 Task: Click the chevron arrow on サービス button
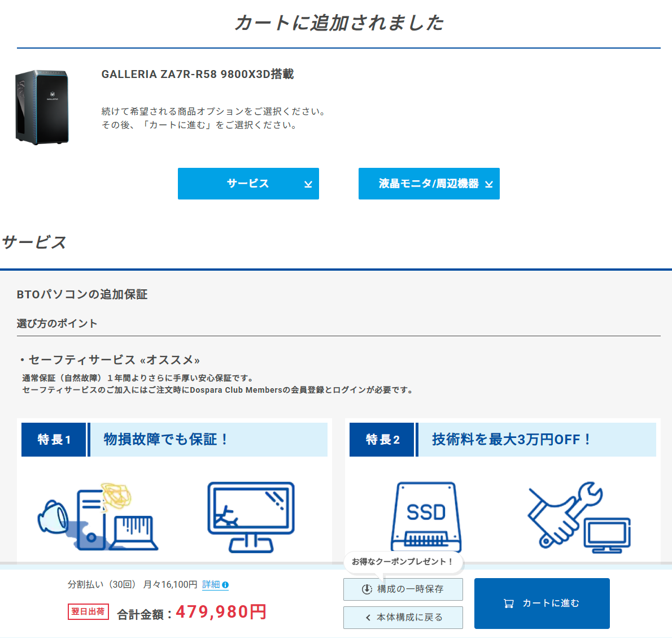pyautogui.click(x=308, y=184)
